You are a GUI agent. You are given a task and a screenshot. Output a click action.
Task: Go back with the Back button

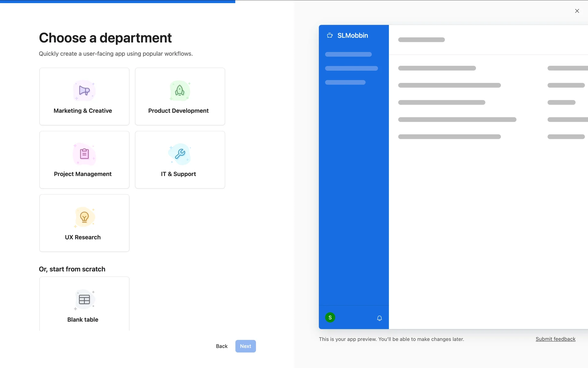click(222, 346)
